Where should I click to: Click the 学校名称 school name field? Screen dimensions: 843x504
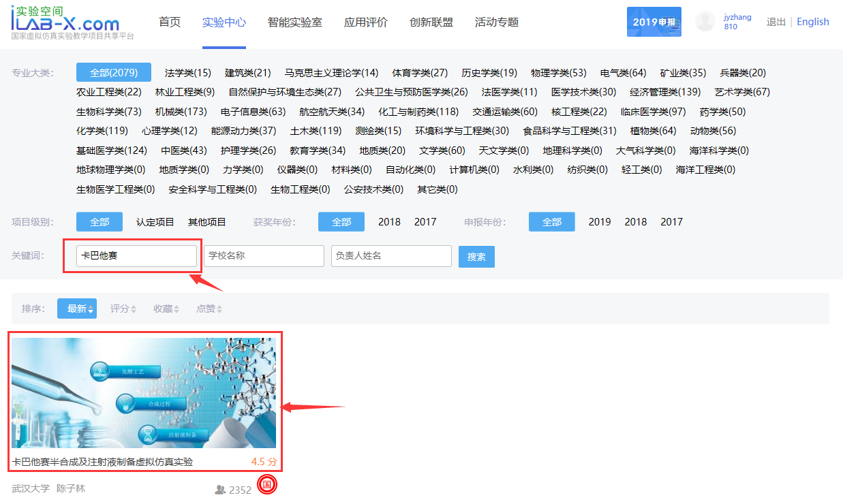264,256
